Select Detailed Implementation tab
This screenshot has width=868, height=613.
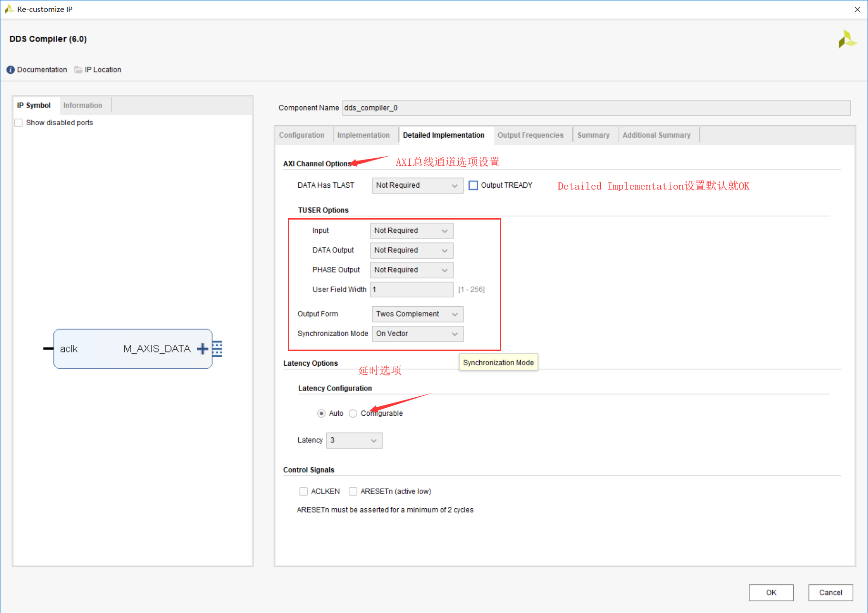click(x=444, y=135)
